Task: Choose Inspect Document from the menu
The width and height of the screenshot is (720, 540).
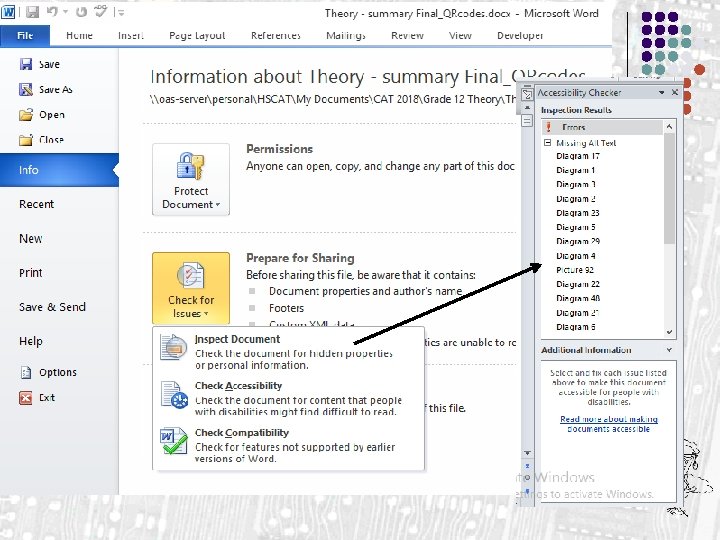Action: [288, 351]
